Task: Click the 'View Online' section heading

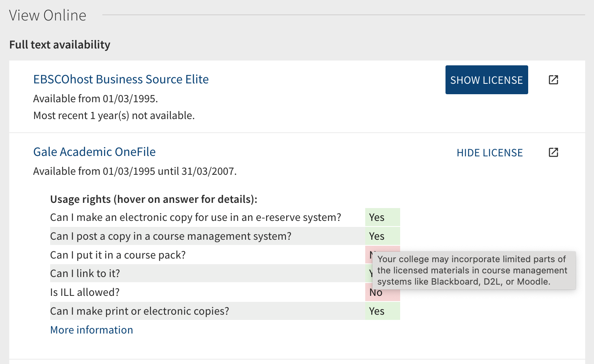Action: click(x=48, y=15)
